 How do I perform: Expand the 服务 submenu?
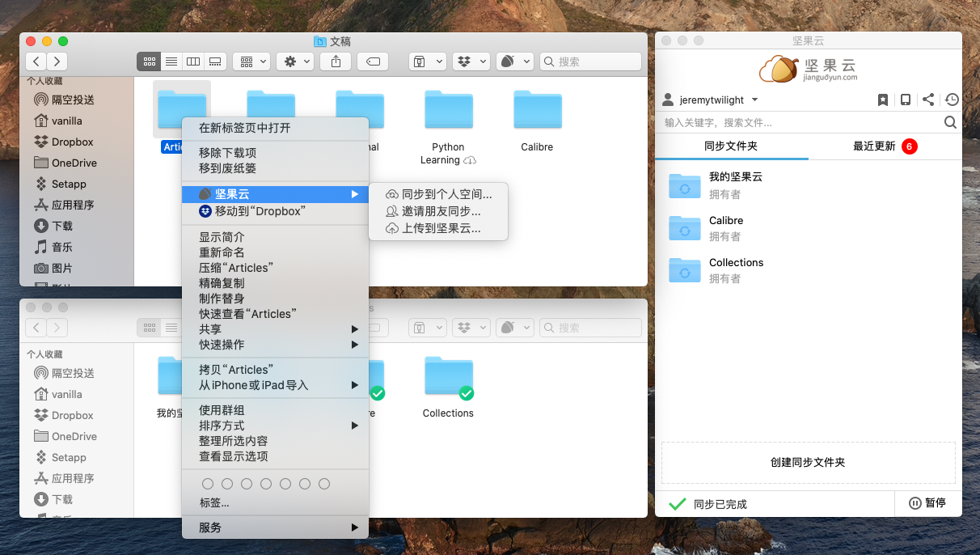275,527
